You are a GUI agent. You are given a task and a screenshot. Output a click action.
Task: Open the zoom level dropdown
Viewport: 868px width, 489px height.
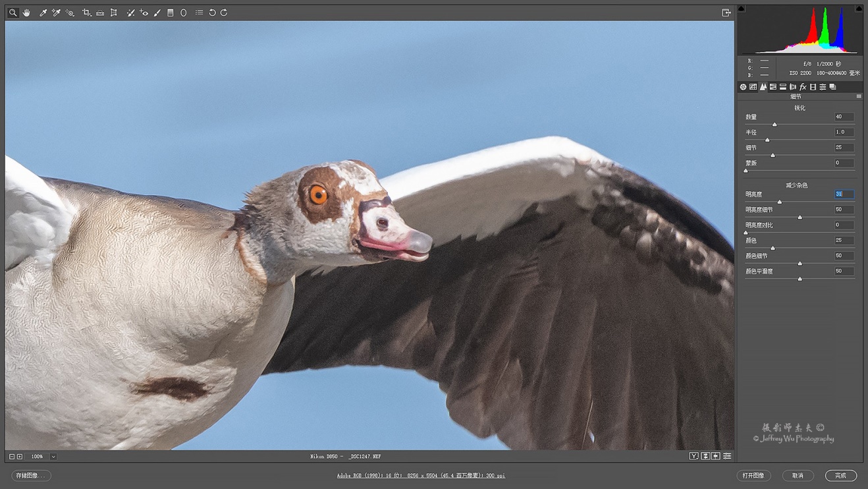click(x=53, y=456)
